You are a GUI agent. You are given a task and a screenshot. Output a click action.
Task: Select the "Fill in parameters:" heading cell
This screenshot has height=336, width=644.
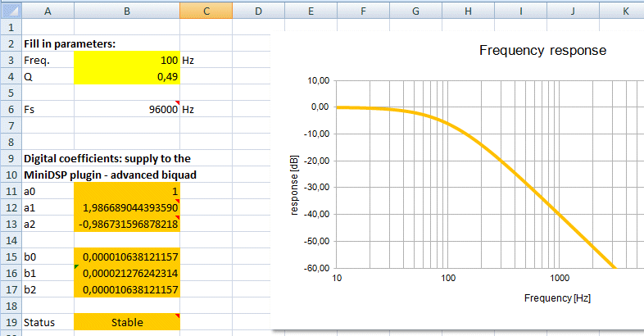pyautogui.click(x=69, y=43)
